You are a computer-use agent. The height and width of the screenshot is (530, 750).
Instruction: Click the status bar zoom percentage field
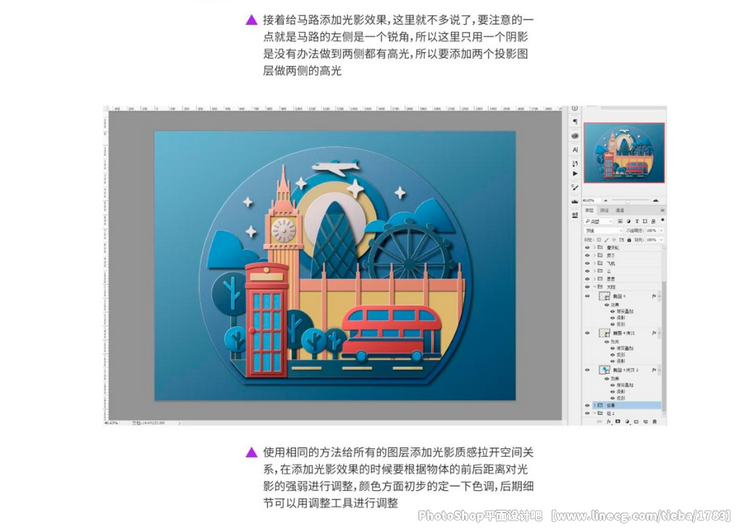[x=111, y=423]
